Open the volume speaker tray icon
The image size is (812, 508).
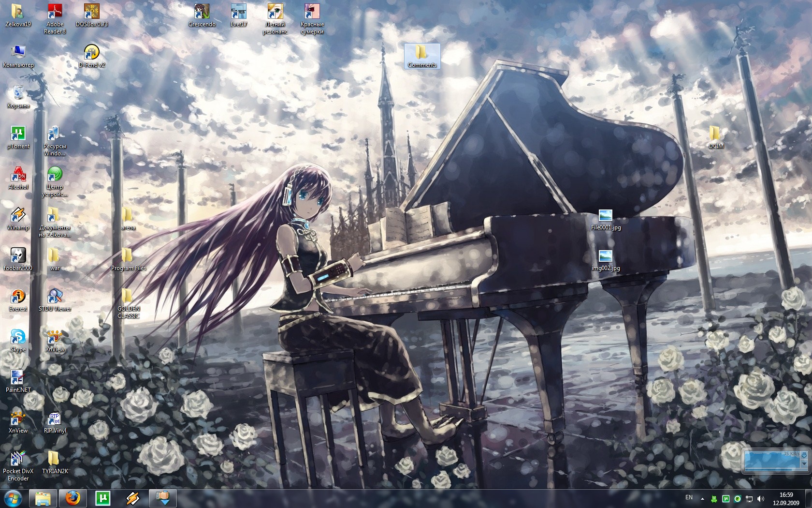pyautogui.click(x=761, y=499)
